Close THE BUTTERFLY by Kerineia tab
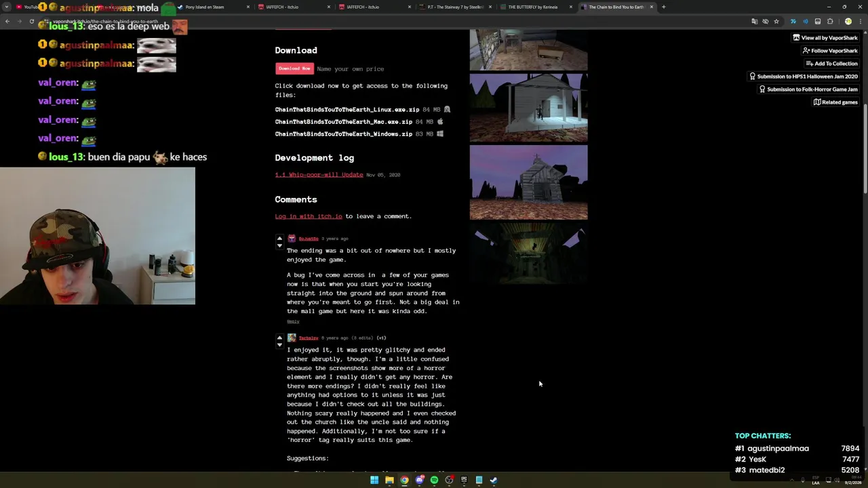868x488 pixels. pos(571,7)
